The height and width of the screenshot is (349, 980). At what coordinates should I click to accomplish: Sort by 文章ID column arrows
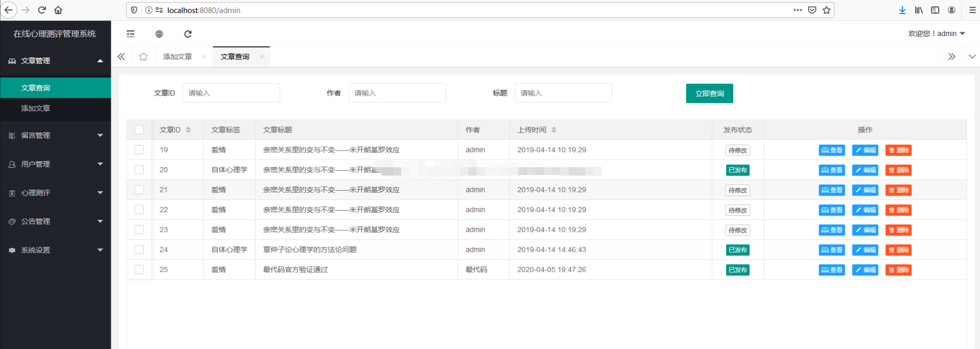(x=188, y=130)
